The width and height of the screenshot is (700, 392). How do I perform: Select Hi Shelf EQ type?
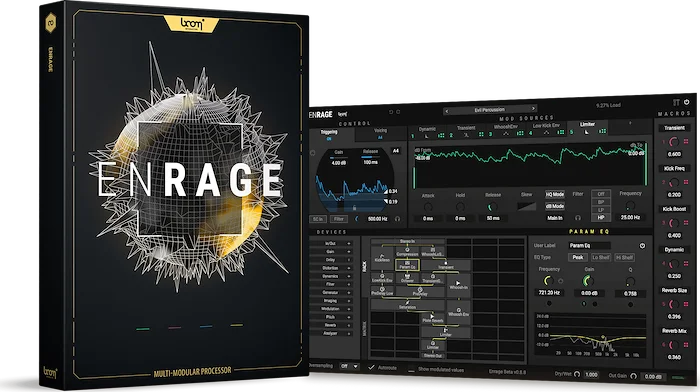625,258
